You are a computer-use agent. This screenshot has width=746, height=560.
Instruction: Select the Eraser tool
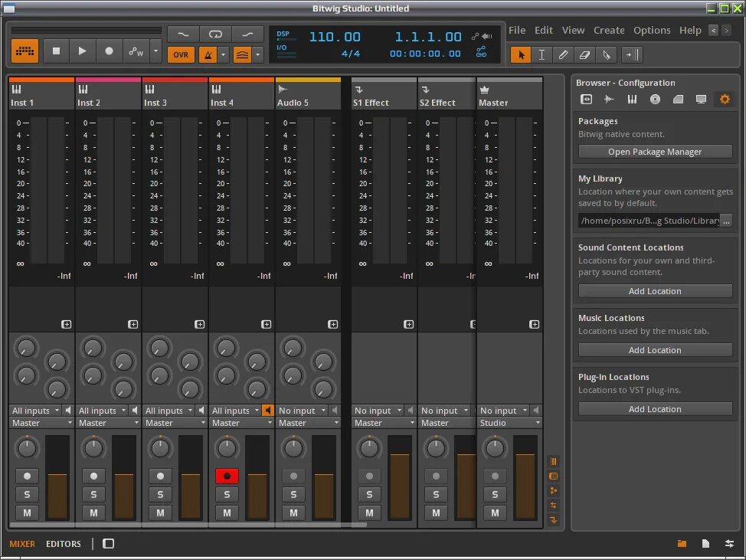[584, 54]
